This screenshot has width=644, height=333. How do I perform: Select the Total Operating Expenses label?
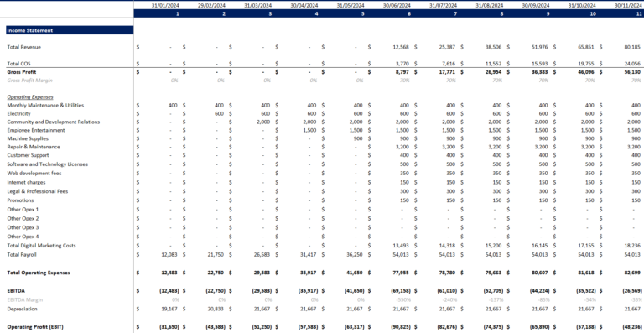(x=39, y=273)
